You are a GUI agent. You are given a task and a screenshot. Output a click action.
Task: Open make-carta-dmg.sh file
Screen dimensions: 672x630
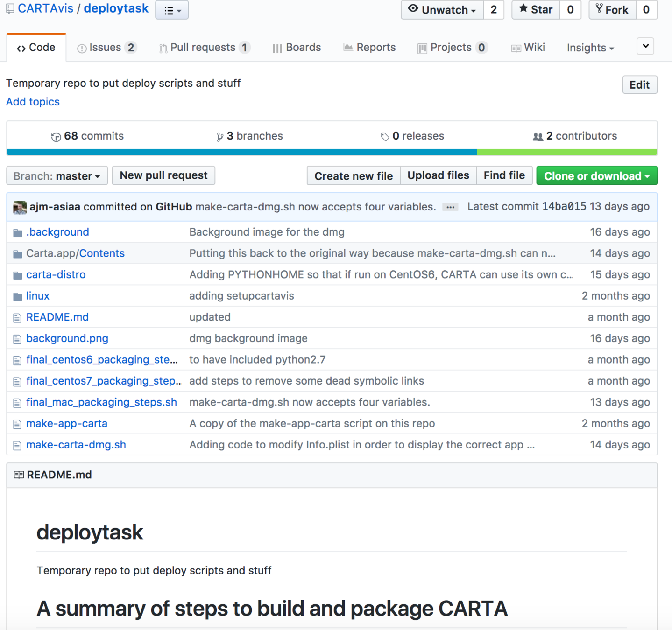pyautogui.click(x=76, y=445)
